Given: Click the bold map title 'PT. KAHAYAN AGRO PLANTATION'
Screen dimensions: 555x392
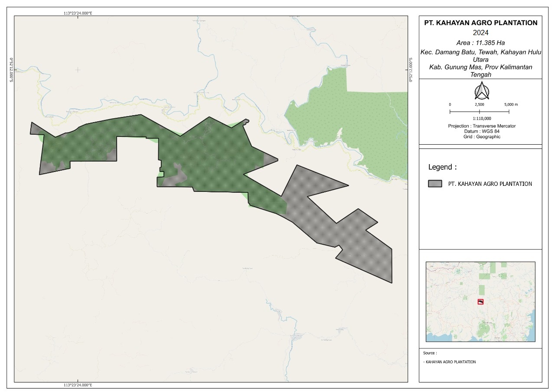Looking at the screenshot, I should (480, 23).
